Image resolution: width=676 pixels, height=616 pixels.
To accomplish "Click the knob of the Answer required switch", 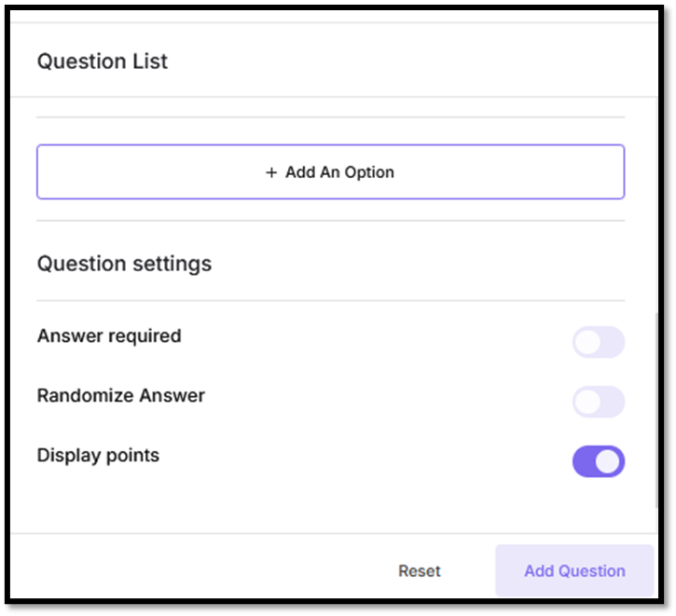I will point(587,342).
